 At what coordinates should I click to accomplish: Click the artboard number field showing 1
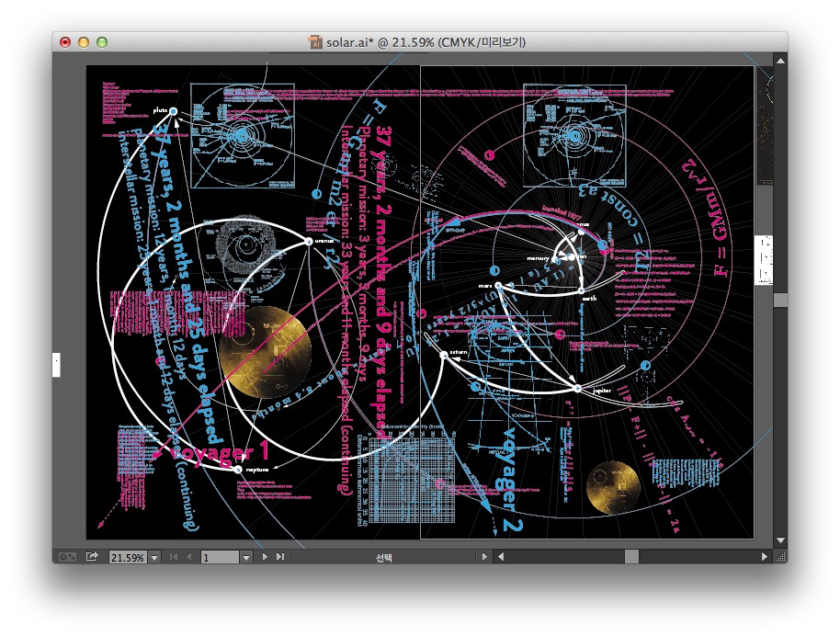pyautogui.click(x=220, y=557)
